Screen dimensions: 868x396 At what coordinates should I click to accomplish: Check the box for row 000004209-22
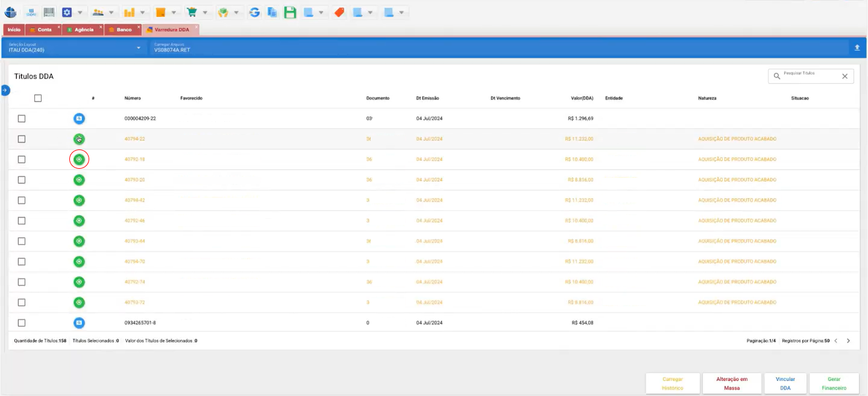click(22, 119)
